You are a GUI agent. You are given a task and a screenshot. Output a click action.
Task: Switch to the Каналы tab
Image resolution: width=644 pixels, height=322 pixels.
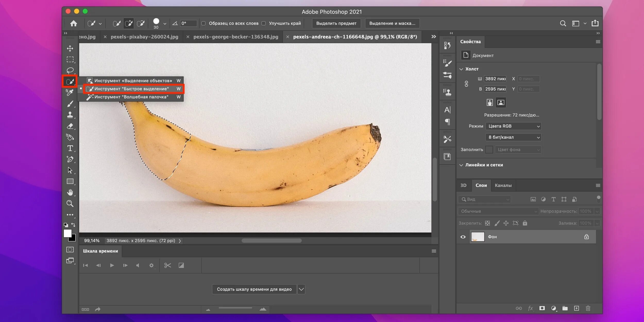503,185
